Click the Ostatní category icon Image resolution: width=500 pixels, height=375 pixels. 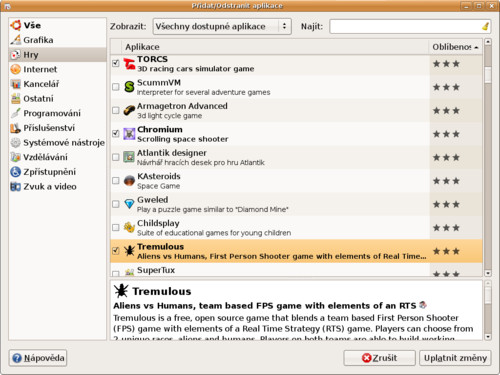[16, 99]
